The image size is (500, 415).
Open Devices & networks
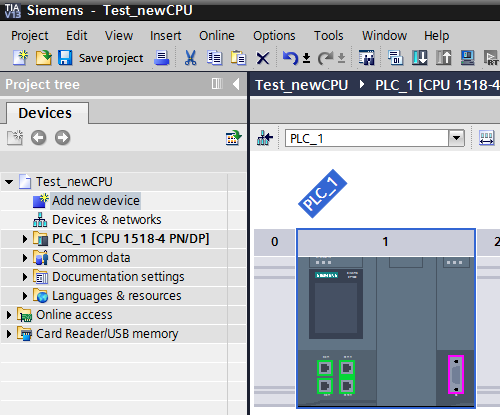click(107, 220)
